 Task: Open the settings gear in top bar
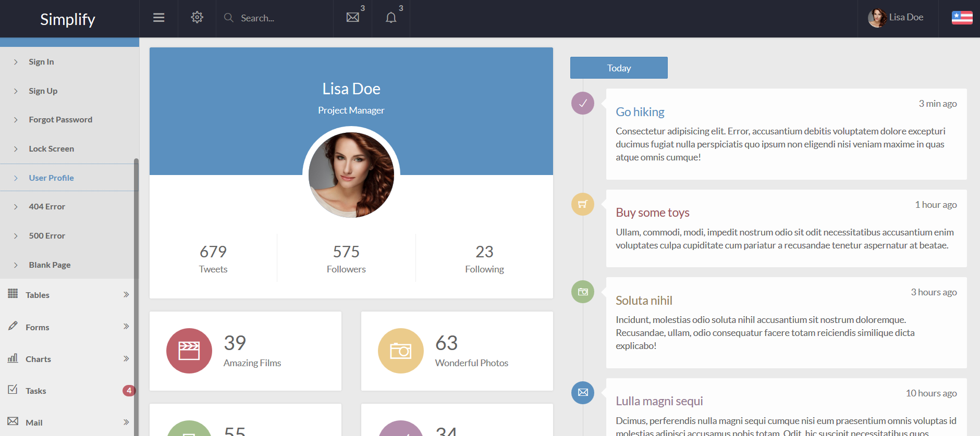tap(197, 17)
